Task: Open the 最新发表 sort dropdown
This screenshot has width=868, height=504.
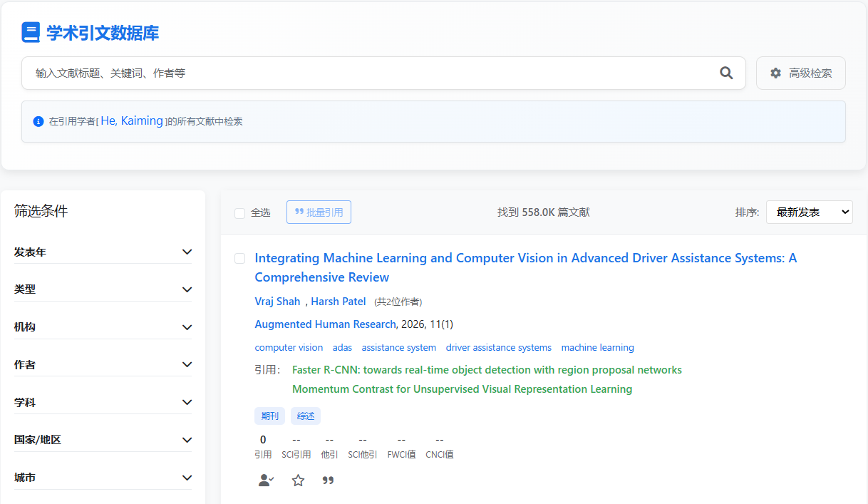Action: [x=809, y=212]
